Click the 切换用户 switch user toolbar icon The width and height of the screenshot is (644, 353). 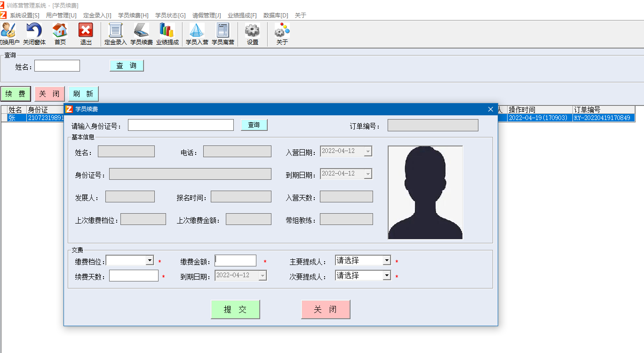9,34
